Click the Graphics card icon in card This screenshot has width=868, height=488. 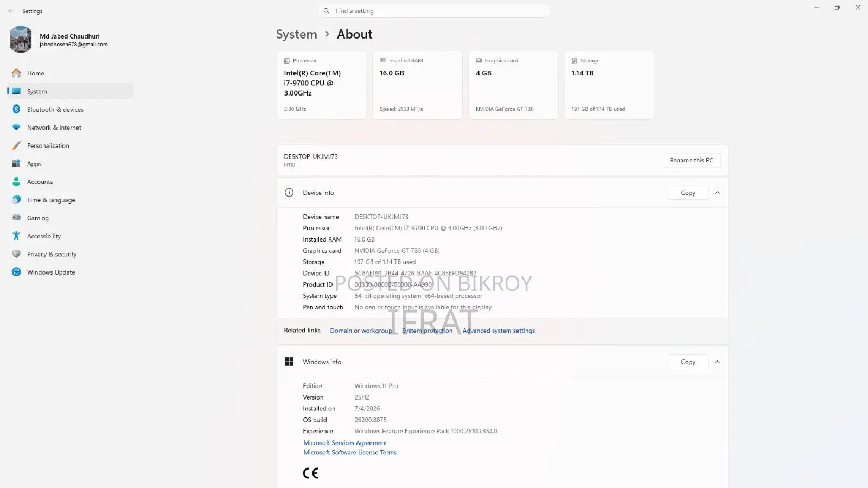pos(478,60)
